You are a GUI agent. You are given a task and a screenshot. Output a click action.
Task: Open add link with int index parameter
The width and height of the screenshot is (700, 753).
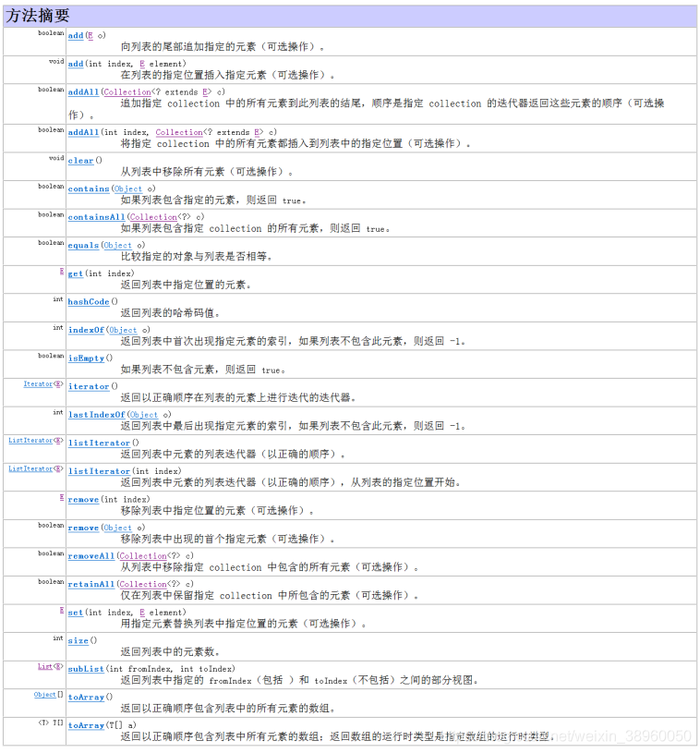(76, 64)
